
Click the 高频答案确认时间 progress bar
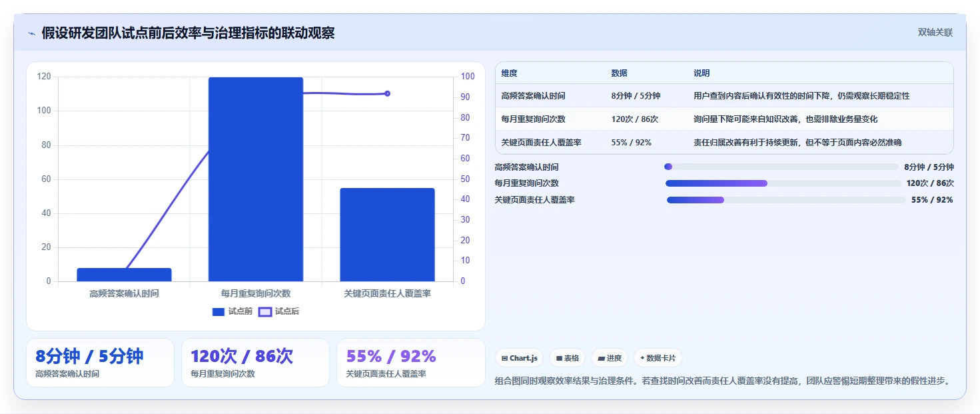coord(781,167)
